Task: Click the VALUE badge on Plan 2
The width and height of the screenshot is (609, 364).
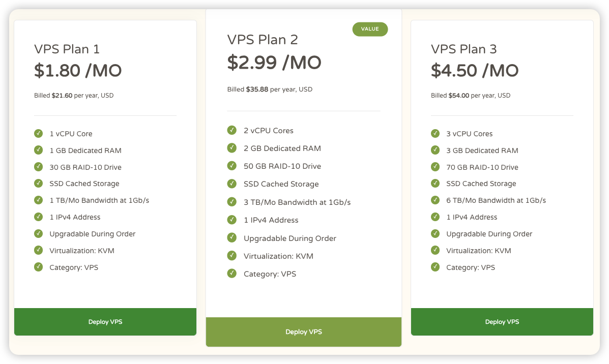Action: coord(370,29)
